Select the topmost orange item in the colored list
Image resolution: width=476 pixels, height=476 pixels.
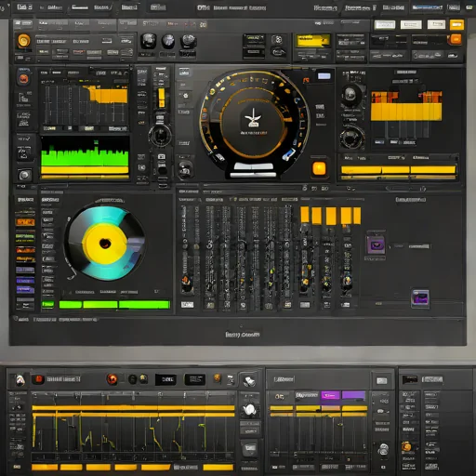(x=25, y=222)
